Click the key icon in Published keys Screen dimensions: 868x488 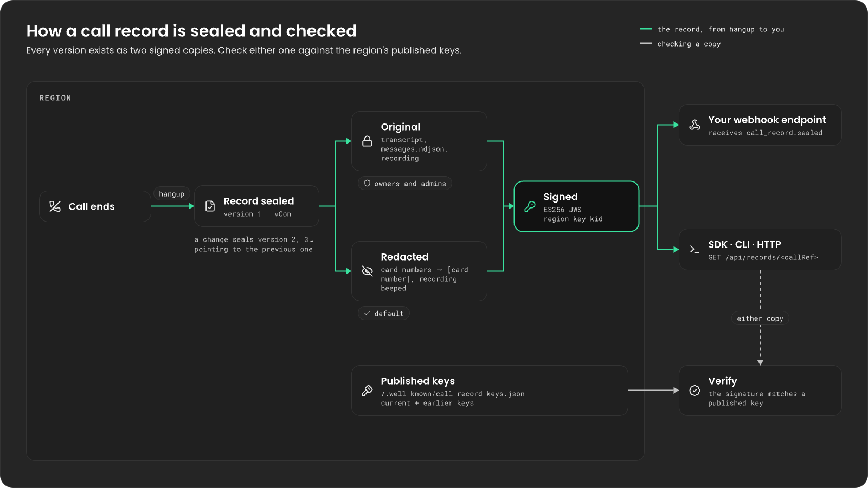pos(367,391)
